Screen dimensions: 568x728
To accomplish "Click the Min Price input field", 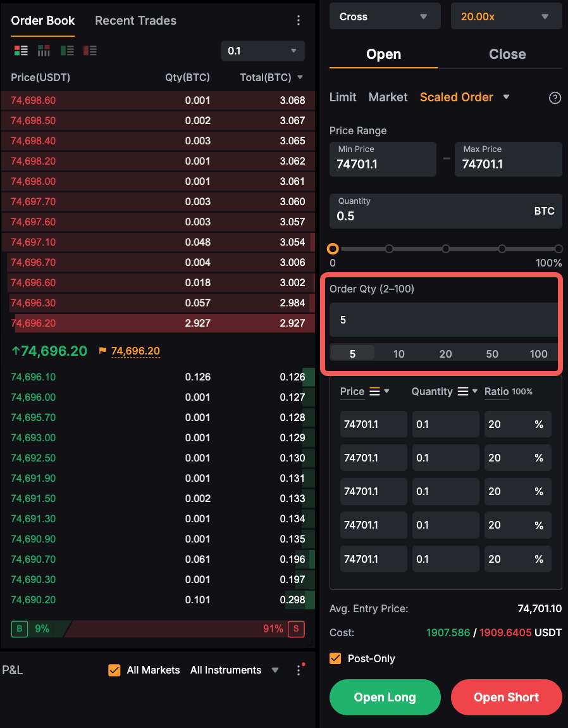I will (x=383, y=160).
